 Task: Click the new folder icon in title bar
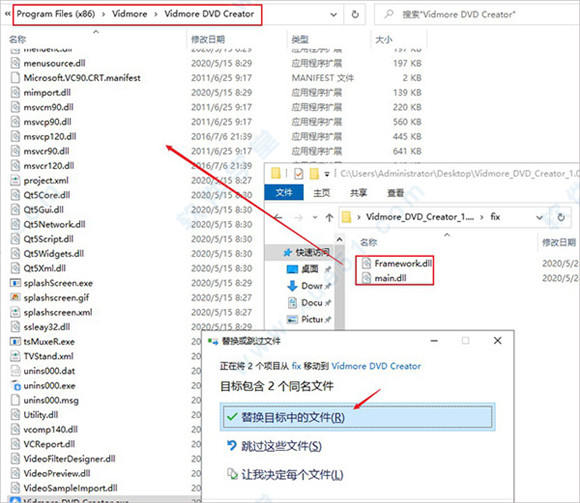tap(314, 173)
